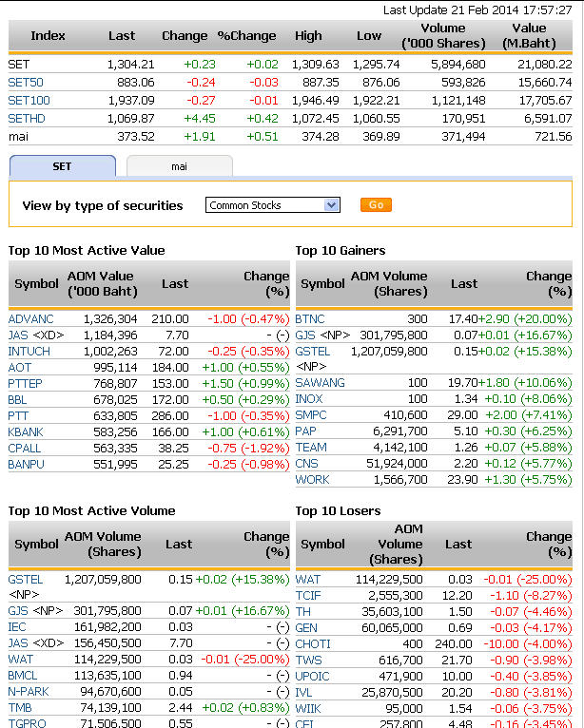Click the orange Go button
This screenshot has height=728, width=584.
(376, 205)
